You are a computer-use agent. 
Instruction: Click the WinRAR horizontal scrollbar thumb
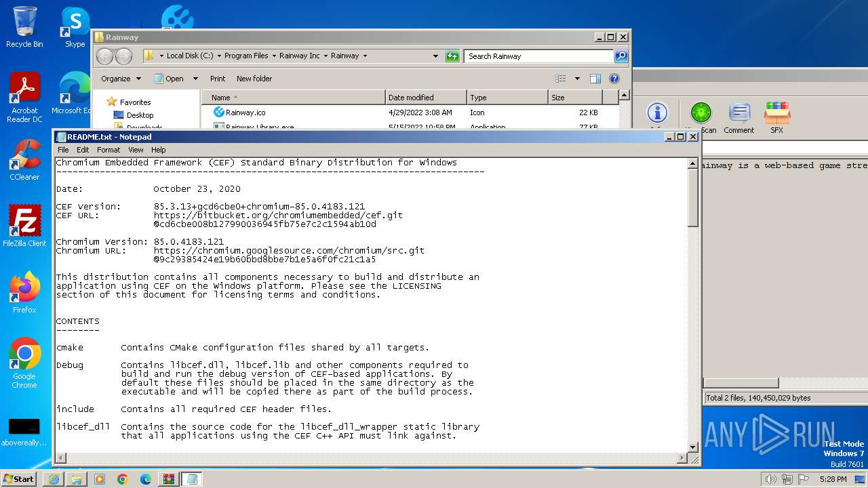pyautogui.click(x=741, y=383)
